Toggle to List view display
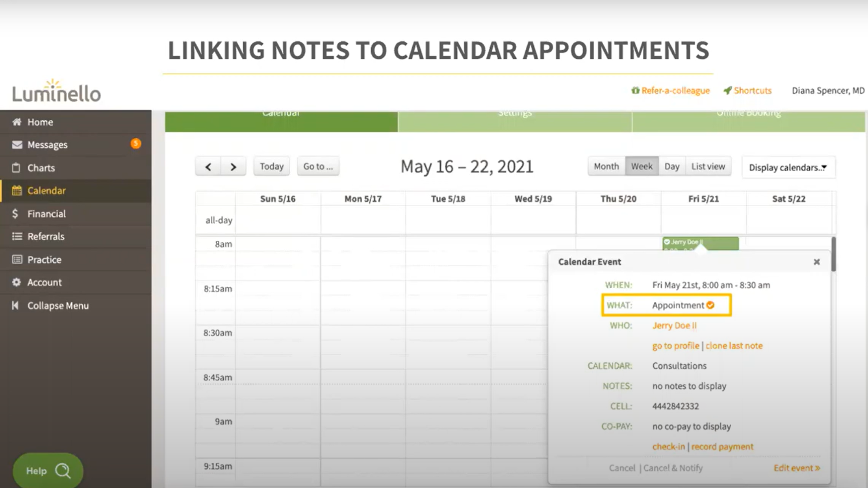 [x=708, y=166]
